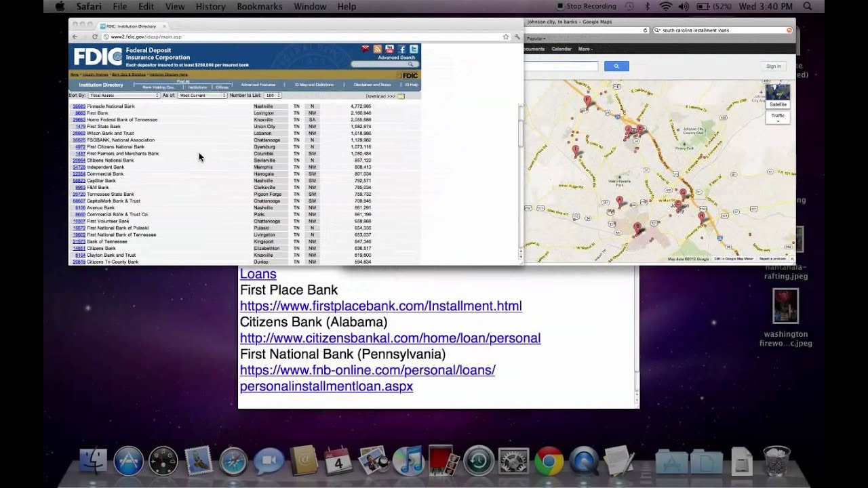The height and width of the screenshot is (488, 868).
Task: Open System Preferences in the Dock
Action: tap(514, 462)
